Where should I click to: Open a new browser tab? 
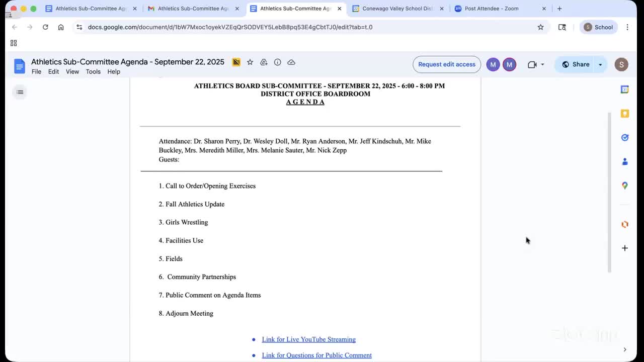559,9
